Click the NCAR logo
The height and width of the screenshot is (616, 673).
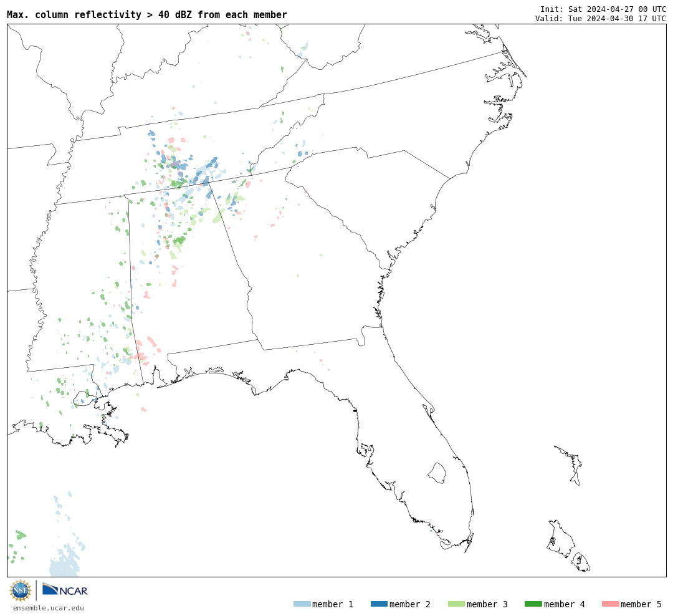tap(65, 590)
